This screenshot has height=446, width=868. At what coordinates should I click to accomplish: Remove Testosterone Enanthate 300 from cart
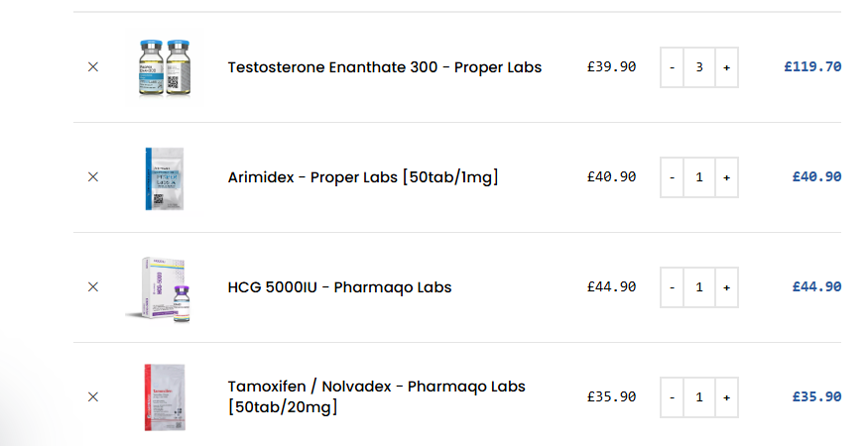93,67
